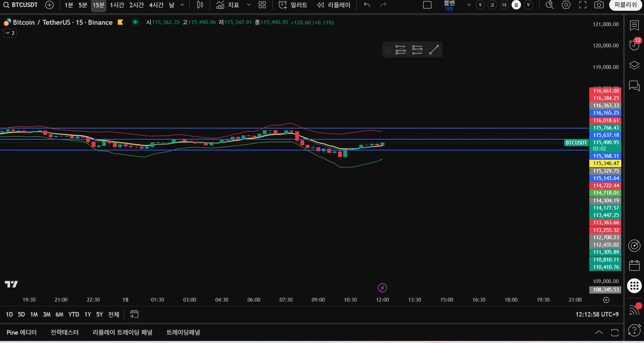This screenshot has width=644, height=343.
Task: Toggle the 15분 timeframe button
Action: [x=98, y=5]
